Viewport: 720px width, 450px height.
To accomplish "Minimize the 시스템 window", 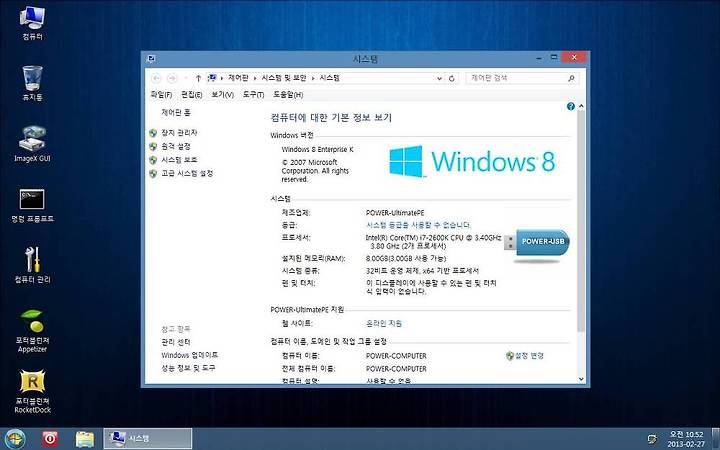I will [539, 58].
